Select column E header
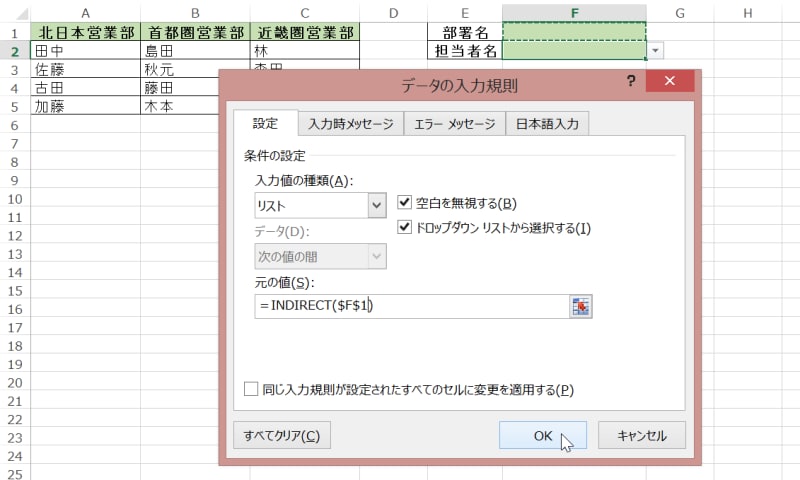Screen dimensions: 800x480 click(465, 13)
